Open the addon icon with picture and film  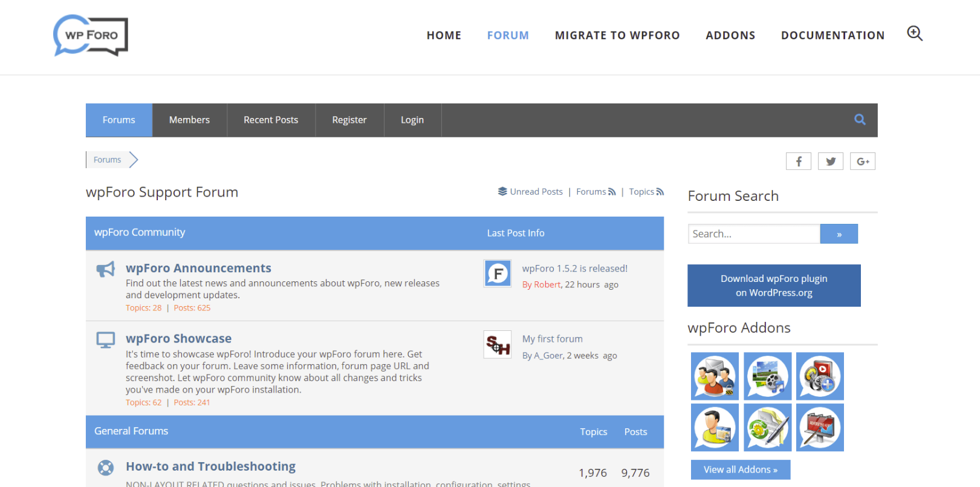767,376
